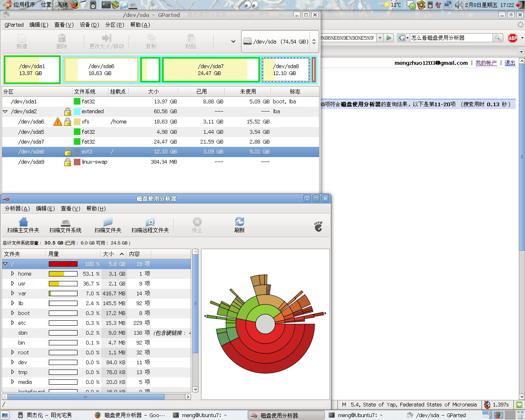Click the Scan Remote Folder icon (扫描远程文件夹)
The width and height of the screenshot is (525, 420).
point(150,222)
